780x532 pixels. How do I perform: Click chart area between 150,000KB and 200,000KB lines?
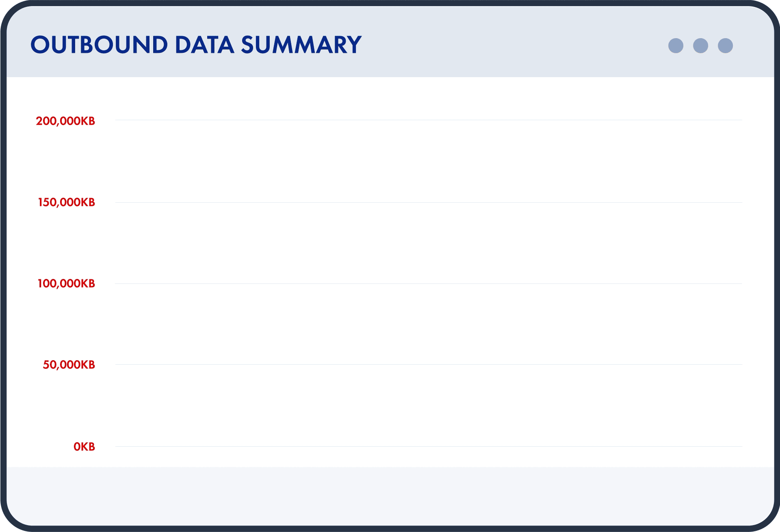point(429,161)
